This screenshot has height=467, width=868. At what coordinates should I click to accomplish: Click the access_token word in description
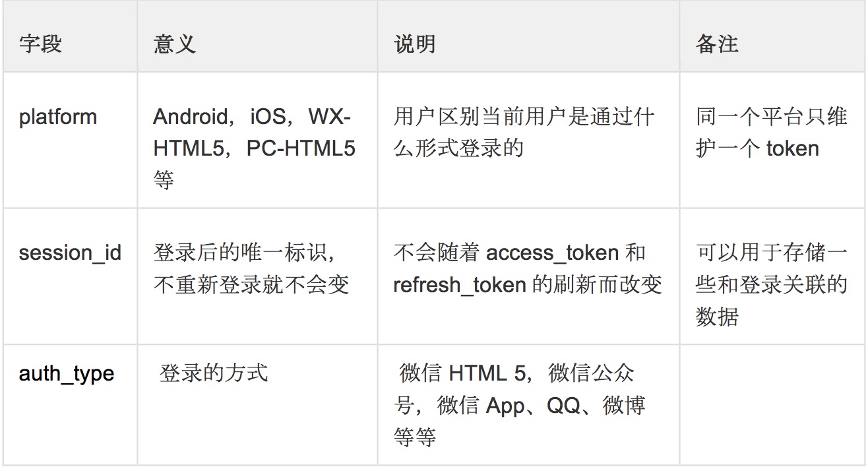552,253
